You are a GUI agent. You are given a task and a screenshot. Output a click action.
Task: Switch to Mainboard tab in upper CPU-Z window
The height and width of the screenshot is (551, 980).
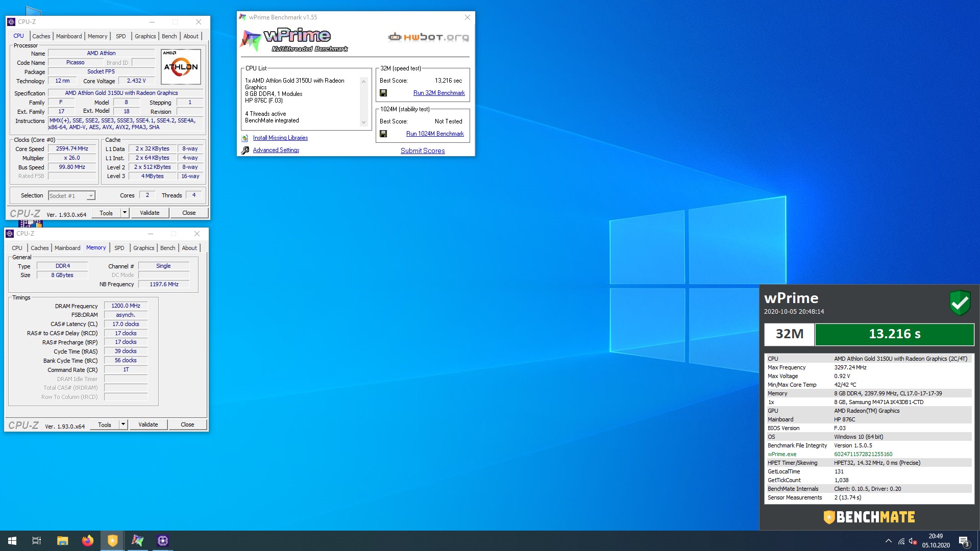[x=69, y=36]
